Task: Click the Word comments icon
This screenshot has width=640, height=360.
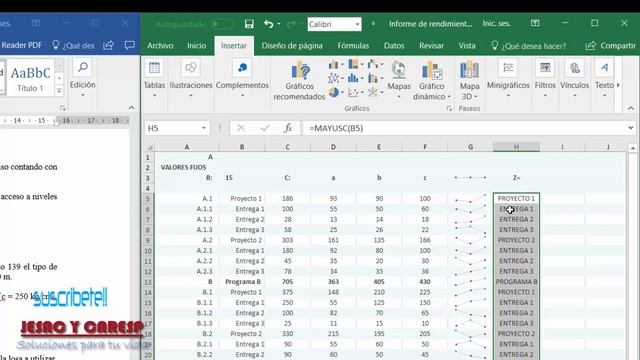Action: click(129, 45)
